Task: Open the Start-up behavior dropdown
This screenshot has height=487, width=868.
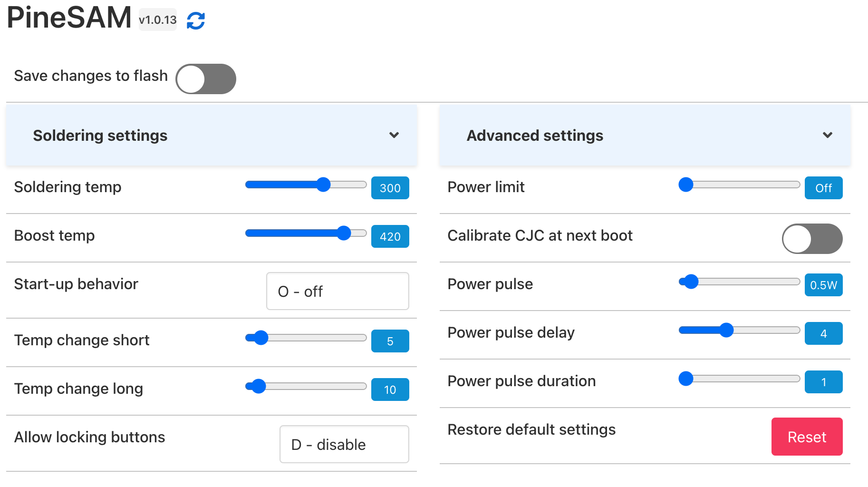Action: click(x=337, y=291)
